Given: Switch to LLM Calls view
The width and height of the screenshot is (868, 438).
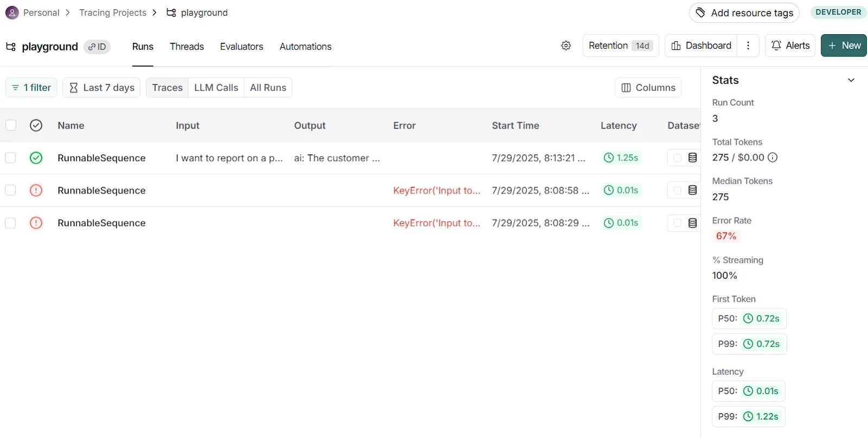Looking at the screenshot, I should pyautogui.click(x=216, y=87).
